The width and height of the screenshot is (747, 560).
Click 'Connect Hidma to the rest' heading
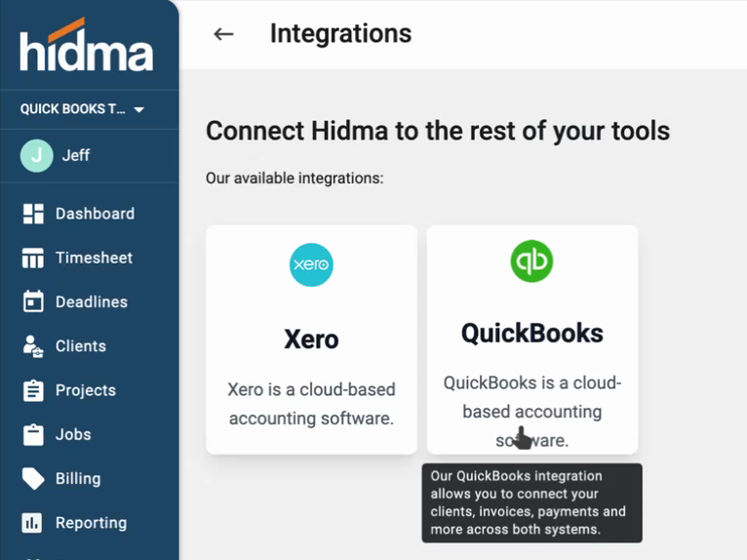click(x=437, y=131)
